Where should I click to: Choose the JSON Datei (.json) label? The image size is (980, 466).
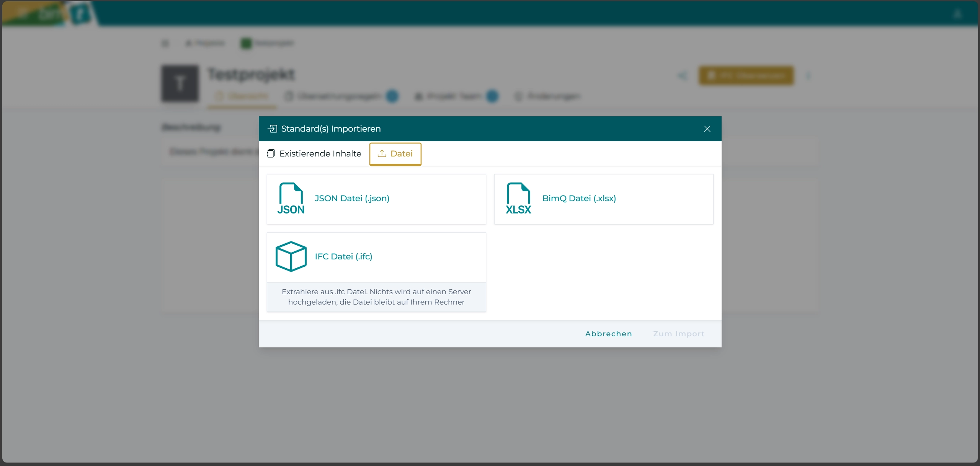352,198
